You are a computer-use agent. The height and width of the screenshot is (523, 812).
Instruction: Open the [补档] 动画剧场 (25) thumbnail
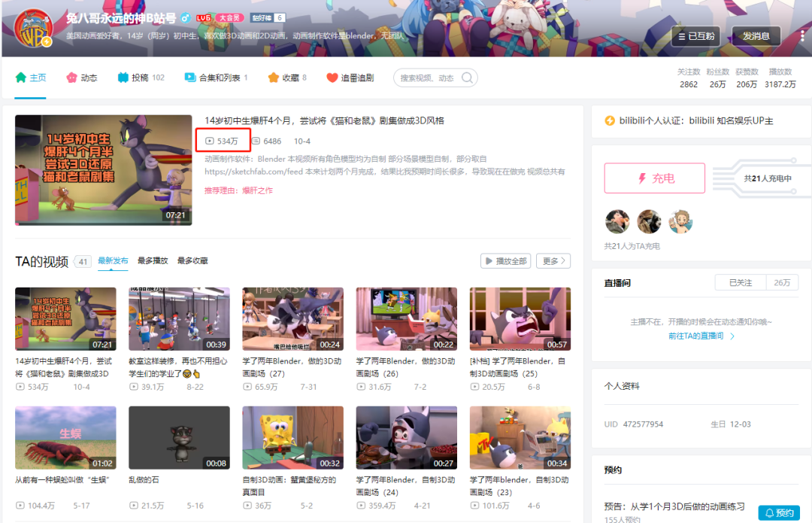520,319
